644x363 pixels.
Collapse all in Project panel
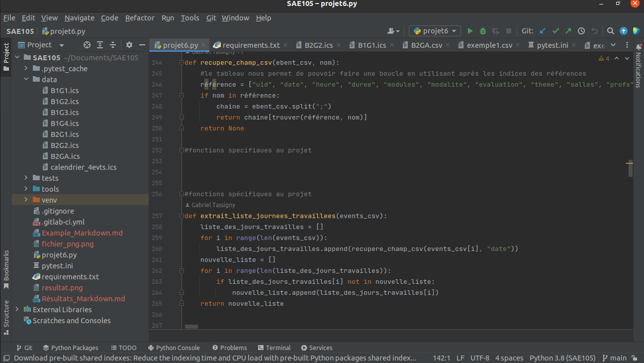pyautogui.click(x=113, y=45)
